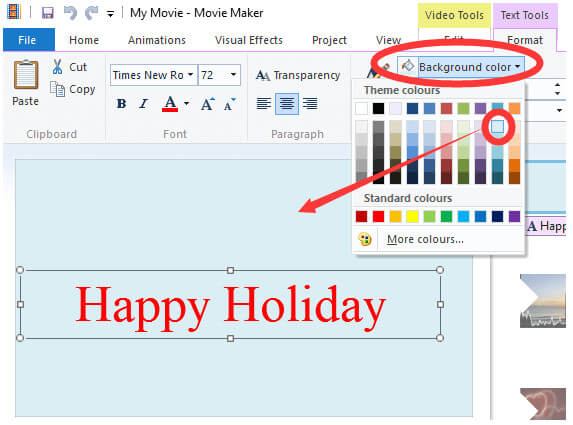Redo with the quick access arrow
The height and width of the screenshot is (425, 573).
point(91,13)
